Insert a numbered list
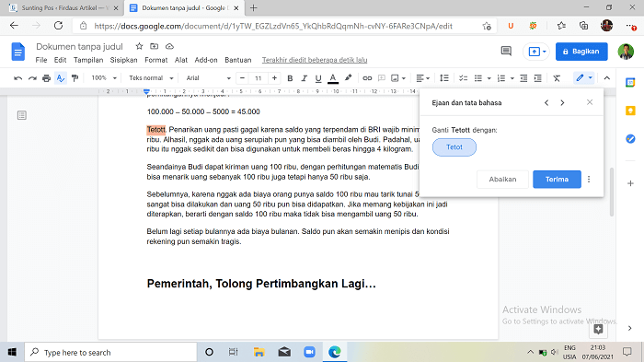This screenshot has width=644, height=362. coord(501,78)
